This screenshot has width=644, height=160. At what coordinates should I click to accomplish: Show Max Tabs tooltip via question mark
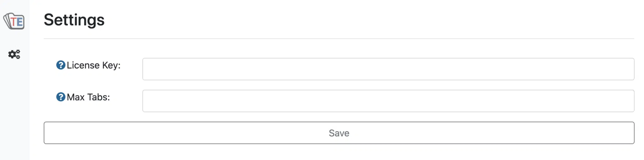61,97
